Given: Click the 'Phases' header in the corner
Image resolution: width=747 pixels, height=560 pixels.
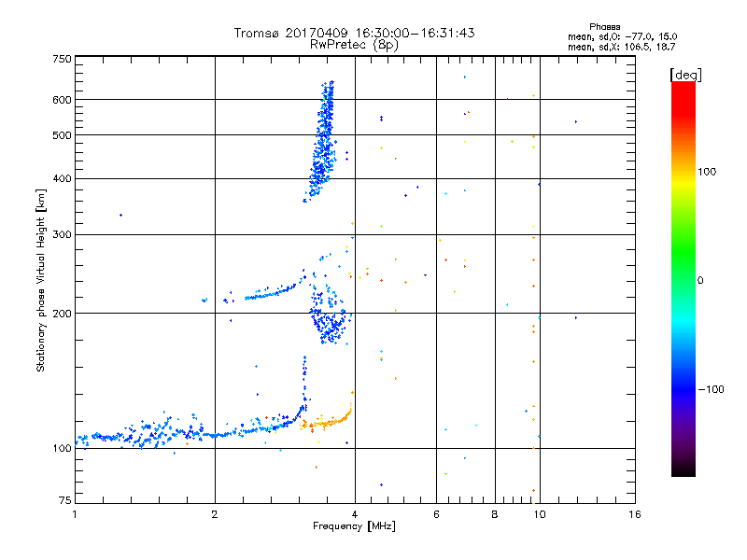Looking at the screenshot, I should pyautogui.click(x=604, y=27).
